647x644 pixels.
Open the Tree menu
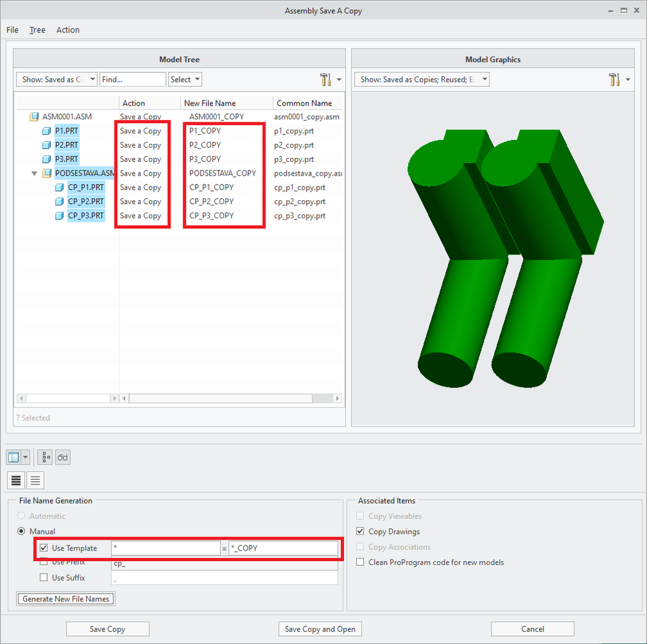pos(37,30)
